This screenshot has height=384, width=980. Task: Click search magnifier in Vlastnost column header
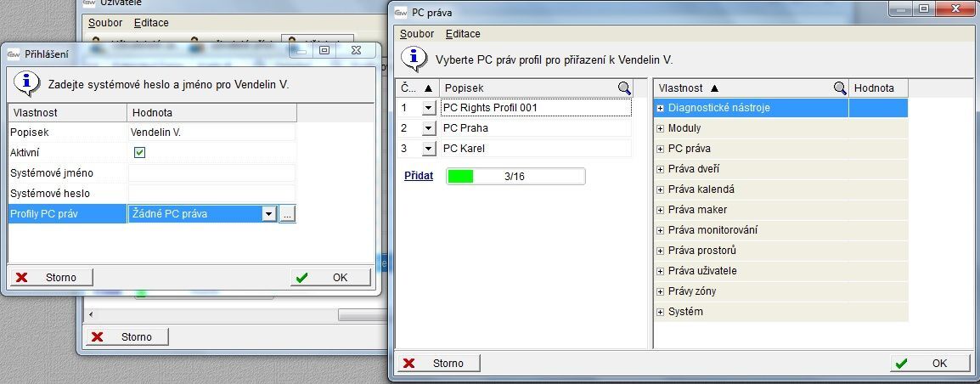pos(840,88)
